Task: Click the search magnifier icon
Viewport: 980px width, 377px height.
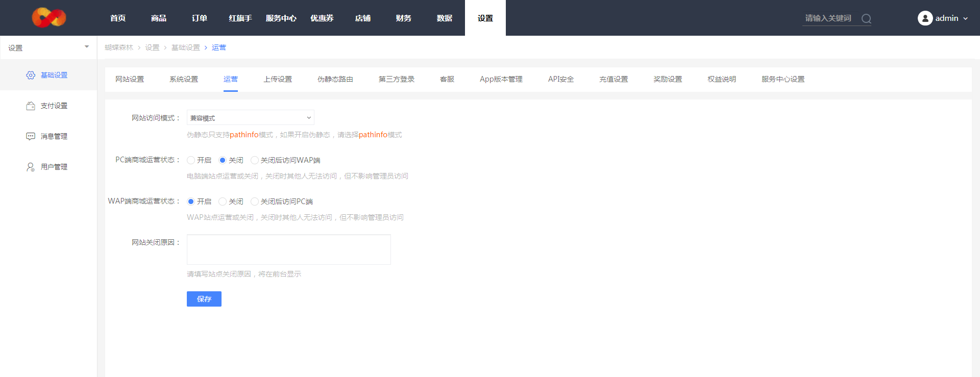Action: pyautogui.click(x=866, y=19)
